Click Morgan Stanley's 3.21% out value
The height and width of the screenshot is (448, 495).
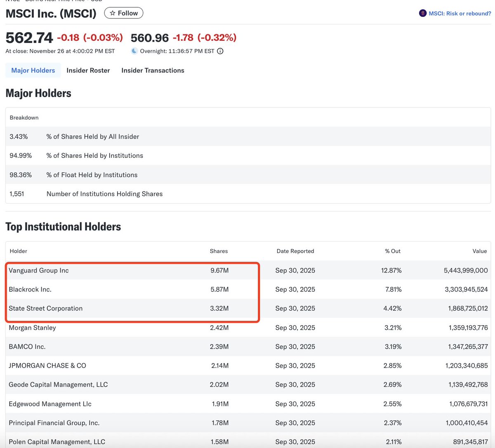(393, 328)
